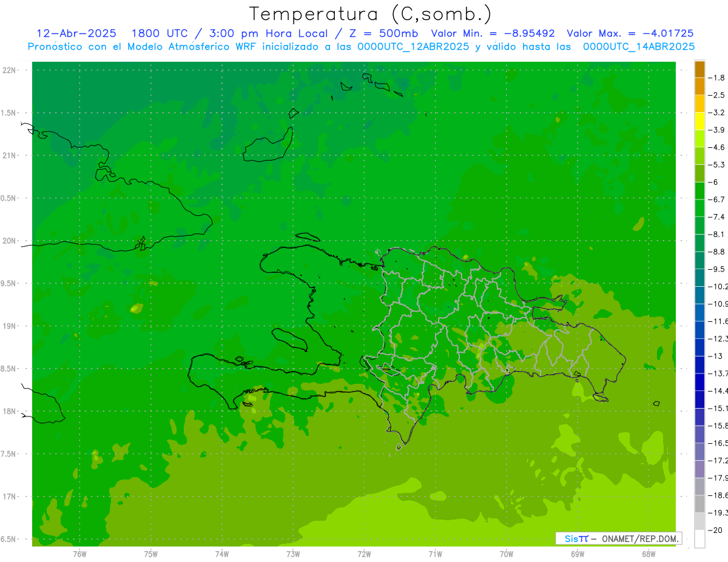This screenshot has height=562, width=728.
Task: Pick the brown swatch atop the colorbar
Action: [x=699, y=69]
